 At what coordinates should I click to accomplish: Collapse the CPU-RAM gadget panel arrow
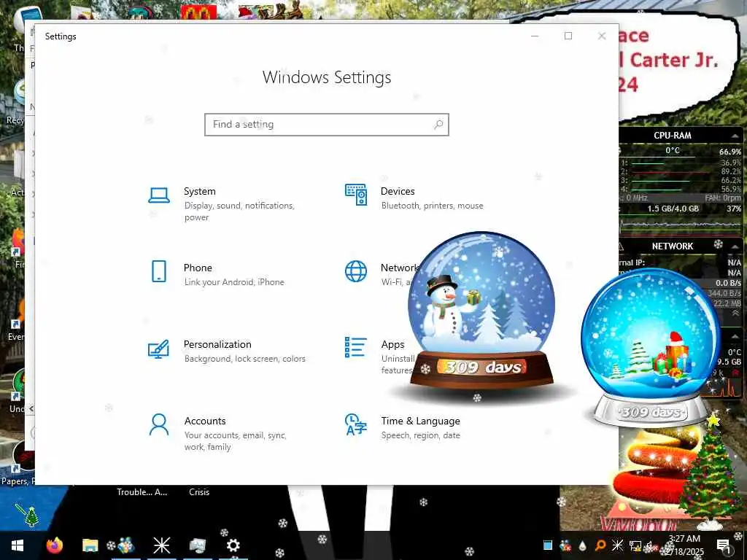click(735, 136)
